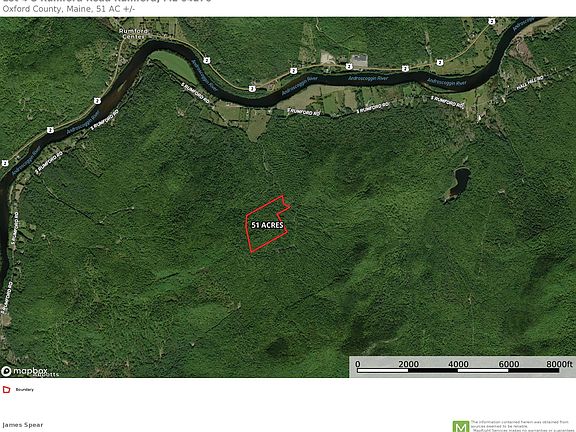Click the notched northeast corner of red boundary
Screen dimensions: 576x432
pos(285,204)
